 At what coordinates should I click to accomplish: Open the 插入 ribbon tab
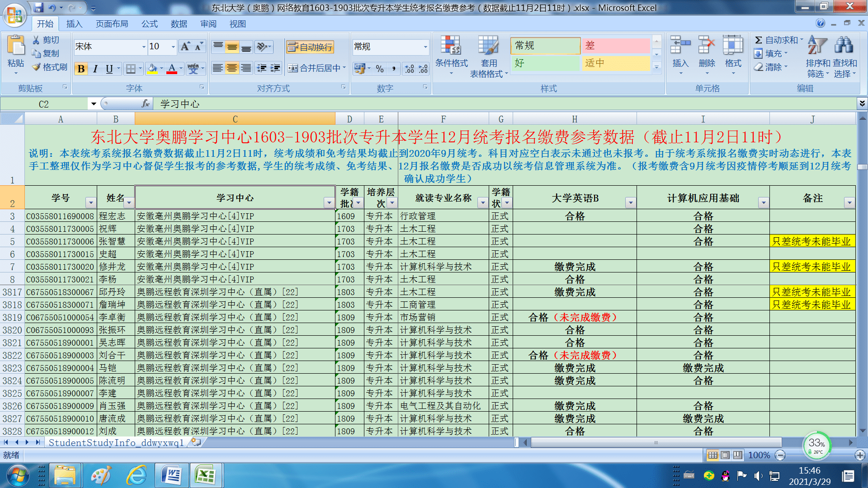pos(74,24)
